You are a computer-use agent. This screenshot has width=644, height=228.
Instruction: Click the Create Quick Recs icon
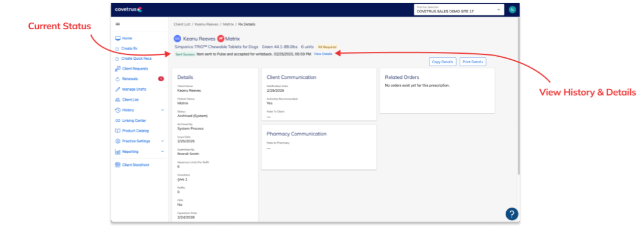(x=117, y=58)
